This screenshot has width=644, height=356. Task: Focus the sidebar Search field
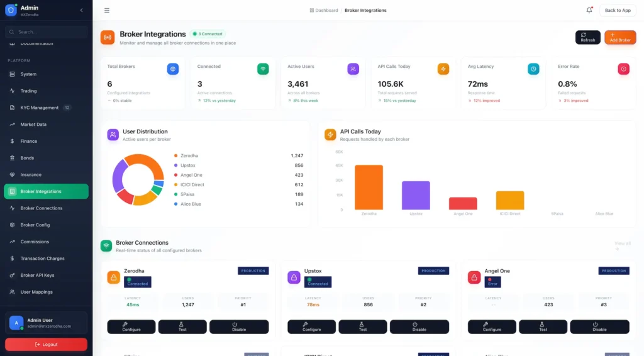(46, 31)
